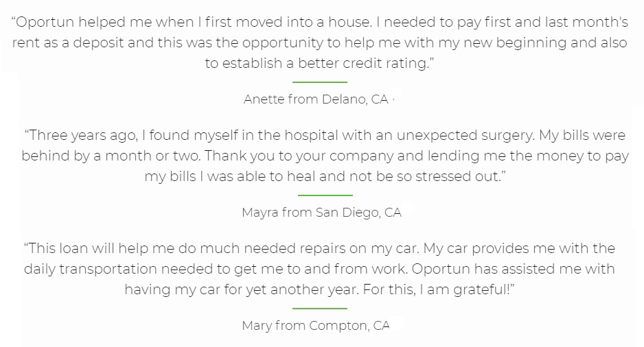Click the green divider above Mayra's name
This screenshot has height=347, width=644.
(x=325, y=195)
